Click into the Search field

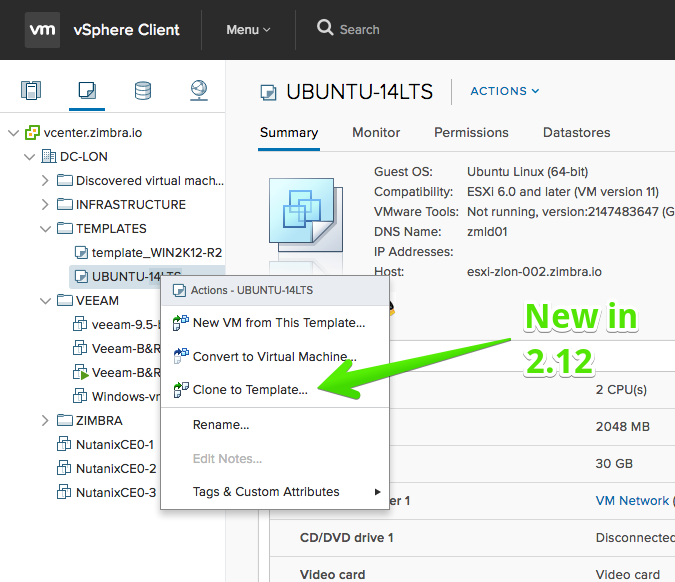[359, 30]
